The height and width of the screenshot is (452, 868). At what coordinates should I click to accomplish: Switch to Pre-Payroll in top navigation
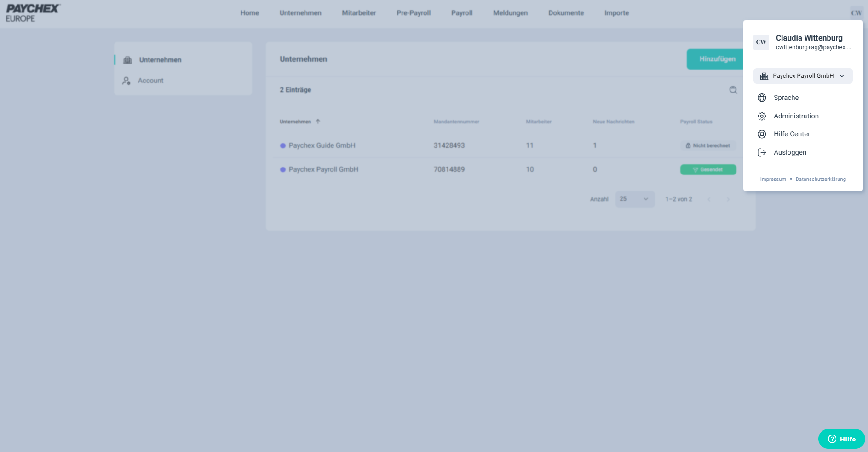[x=414, y=13]
